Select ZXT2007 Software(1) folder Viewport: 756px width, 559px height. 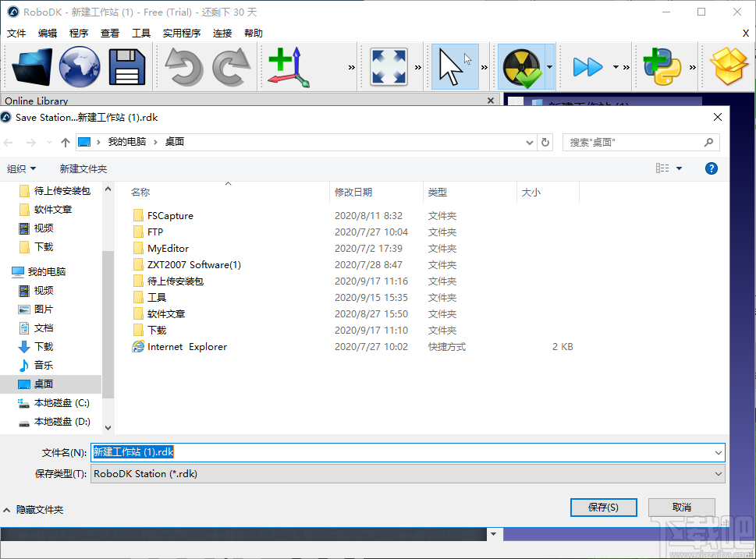coord(193,265)
